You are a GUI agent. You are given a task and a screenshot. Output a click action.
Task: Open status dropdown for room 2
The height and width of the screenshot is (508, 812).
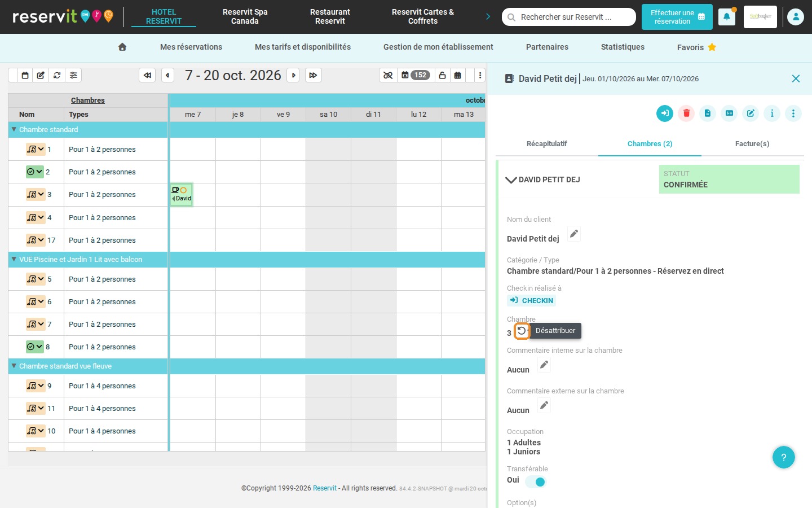click(35, 172)
